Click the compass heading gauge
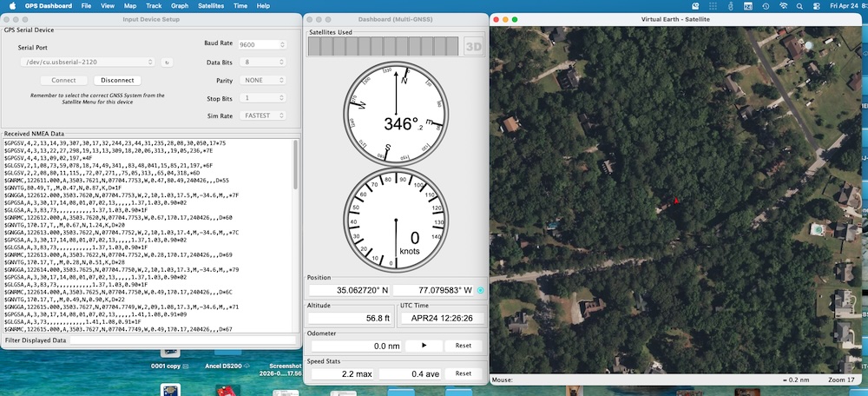Image resolution: width=868 pixels, height=396 pixels. [x=396, y=113]
